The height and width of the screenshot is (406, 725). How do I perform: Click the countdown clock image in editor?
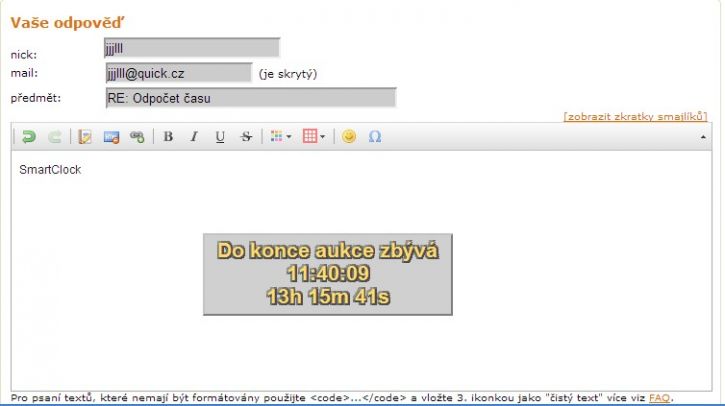point(328,274)
